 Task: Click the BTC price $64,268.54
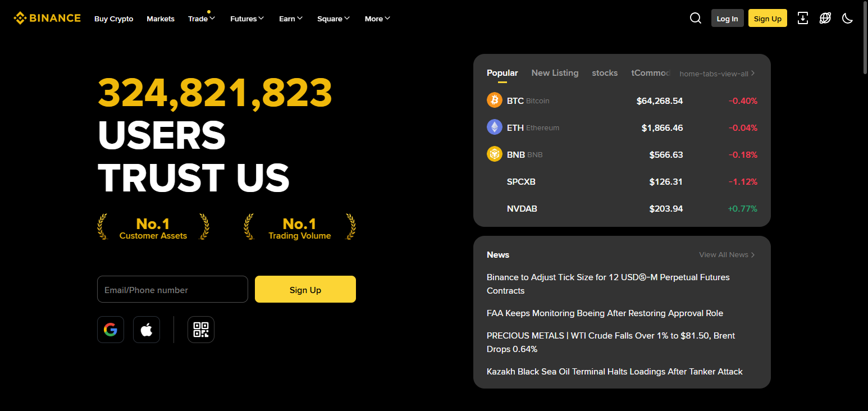coord(660,101)
